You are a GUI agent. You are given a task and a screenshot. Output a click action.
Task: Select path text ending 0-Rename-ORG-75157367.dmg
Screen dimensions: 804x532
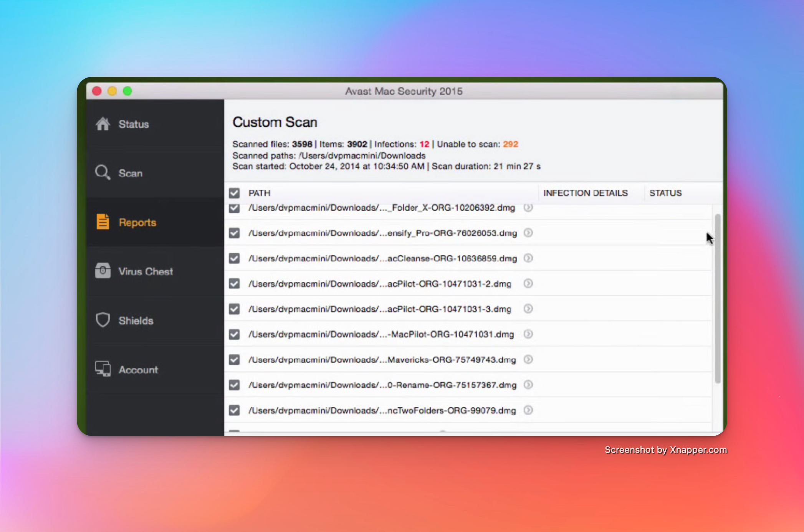click(382, 385)
